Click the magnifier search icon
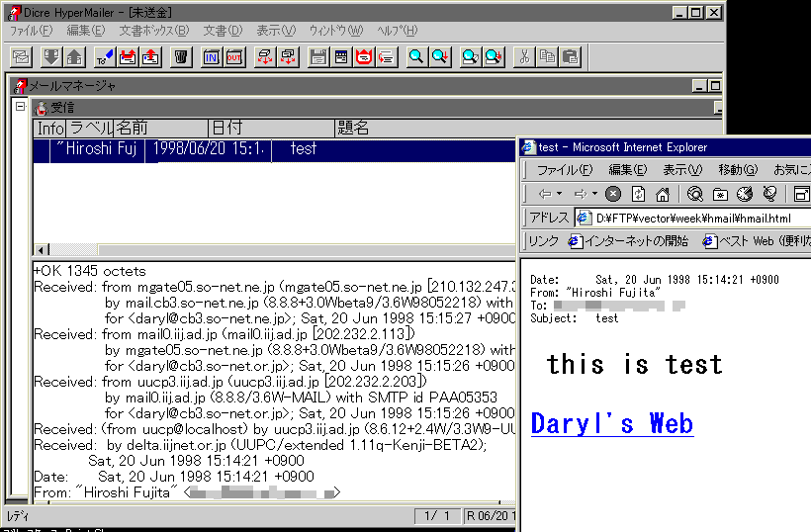Image resolution: width=811 pixels, height=532 pixels. (x=416, y=57)
